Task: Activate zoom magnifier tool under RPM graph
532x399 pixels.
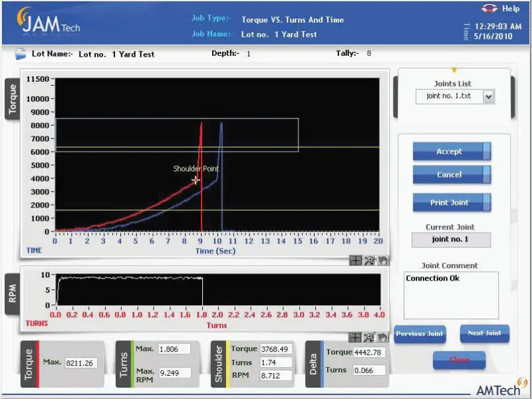Action: coord(370,338)
